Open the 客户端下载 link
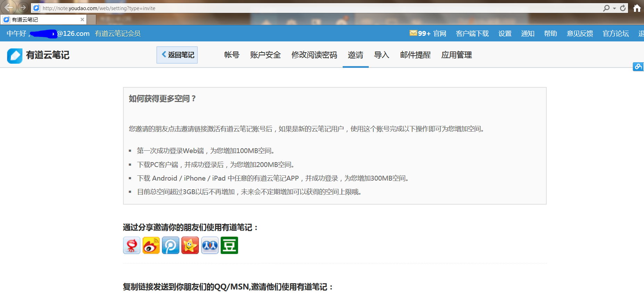644x293 pixels. click(x=472, y=33)
